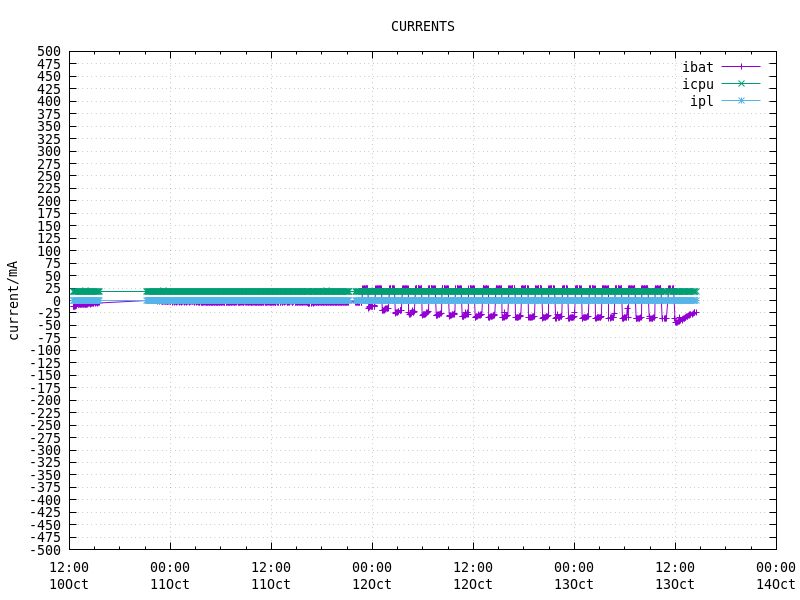Click the 500 tick on the y-axis

click(49, 51)
